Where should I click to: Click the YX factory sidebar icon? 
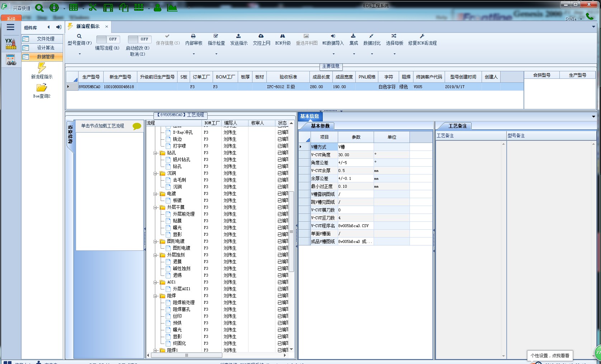(11, 44)
